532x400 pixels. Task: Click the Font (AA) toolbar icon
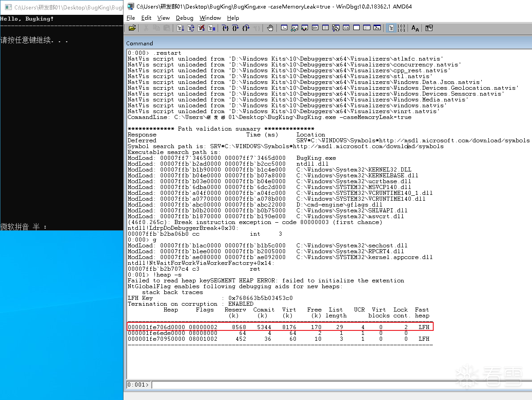pos(415,28)
